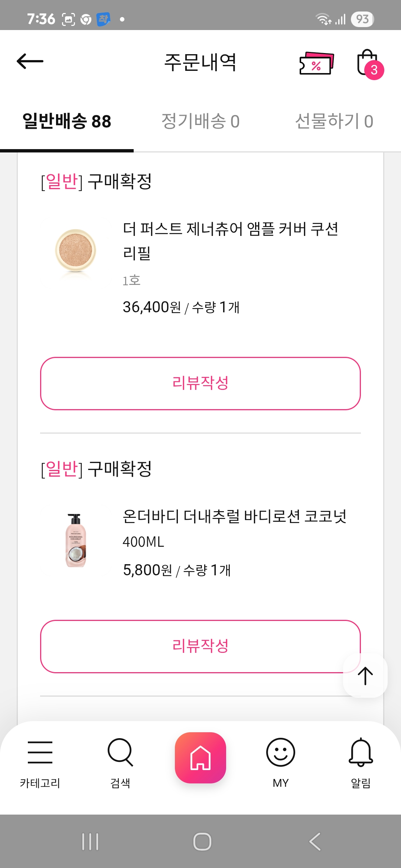
Task: Open the shopping bag cart
Action: coord(368,63)
